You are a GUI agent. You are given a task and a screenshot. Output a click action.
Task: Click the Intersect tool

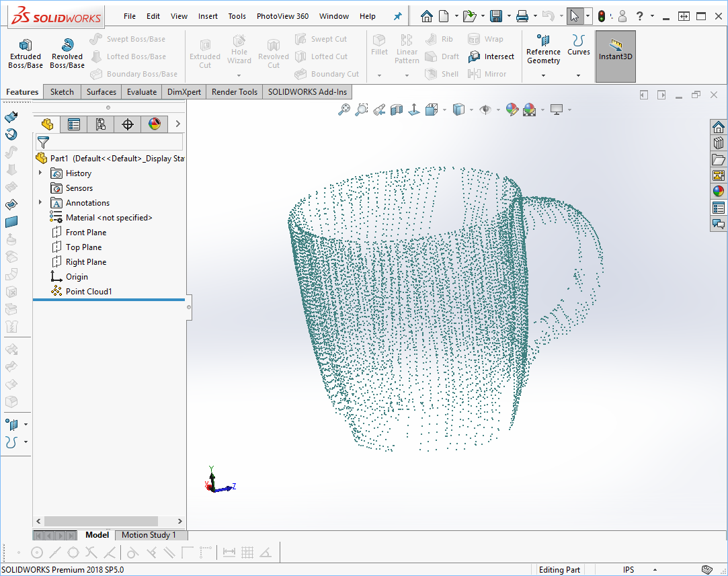coord(492,57)
